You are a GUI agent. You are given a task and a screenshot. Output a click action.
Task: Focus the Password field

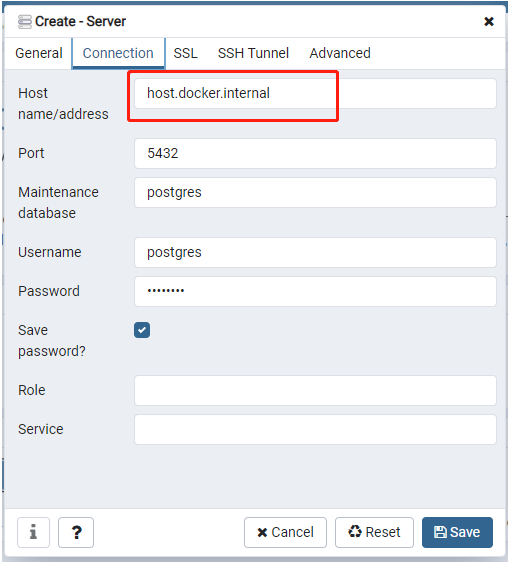tap(315, 291)
